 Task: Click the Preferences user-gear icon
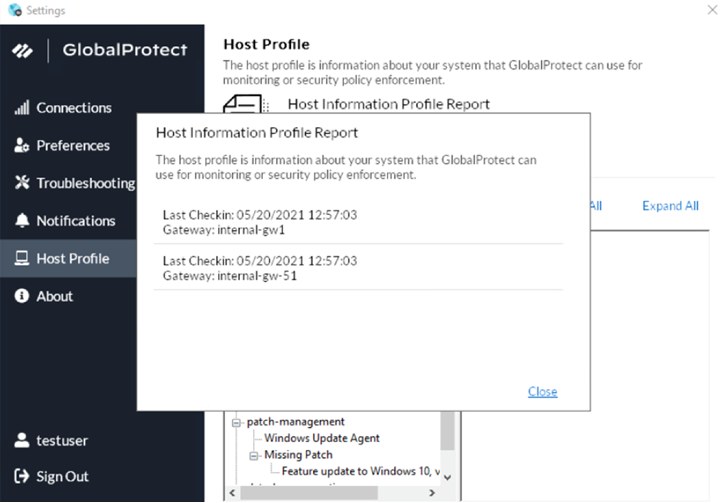pos(21,146)
